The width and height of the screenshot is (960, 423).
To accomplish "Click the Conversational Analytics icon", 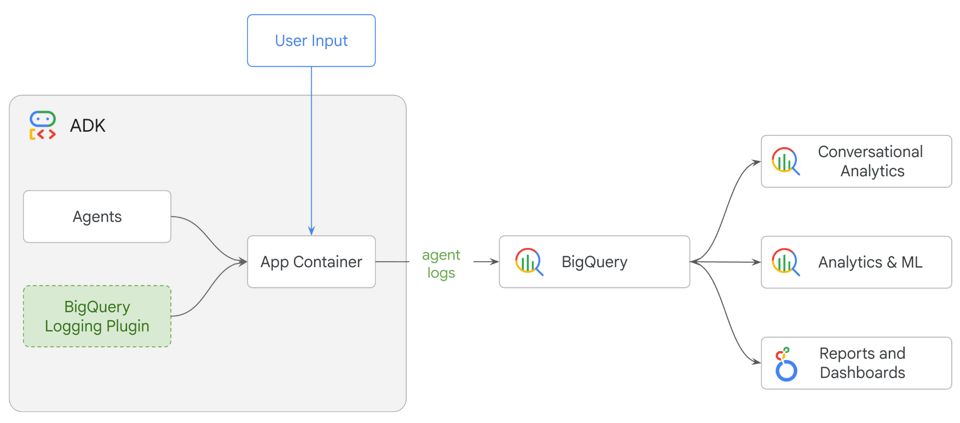I will (786, 162).
